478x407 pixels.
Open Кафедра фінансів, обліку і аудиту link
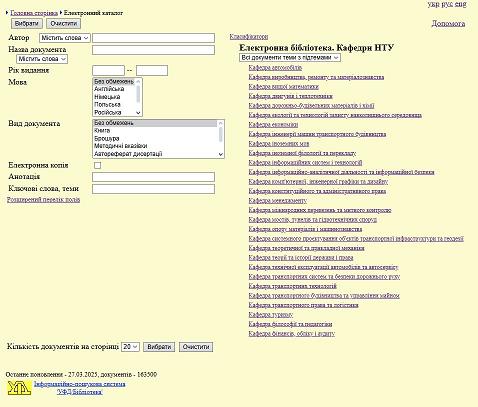[292, 334]
